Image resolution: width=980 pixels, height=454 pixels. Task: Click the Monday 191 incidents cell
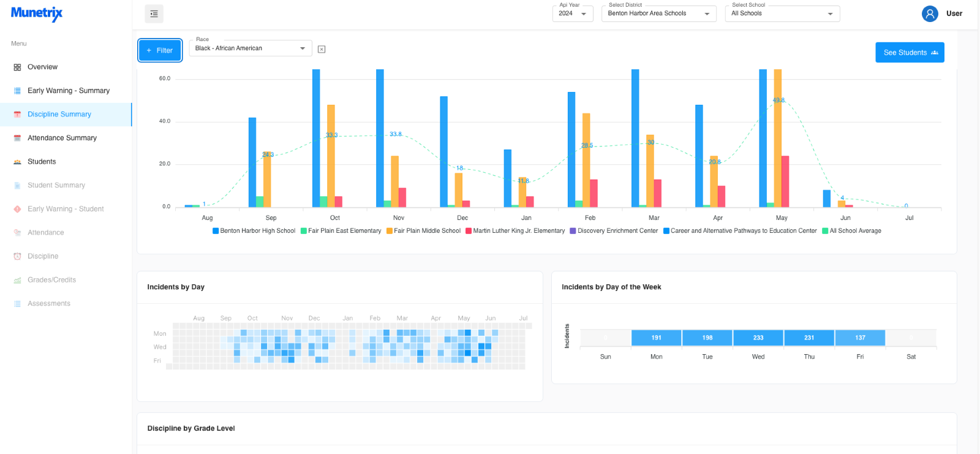(657, 338)
